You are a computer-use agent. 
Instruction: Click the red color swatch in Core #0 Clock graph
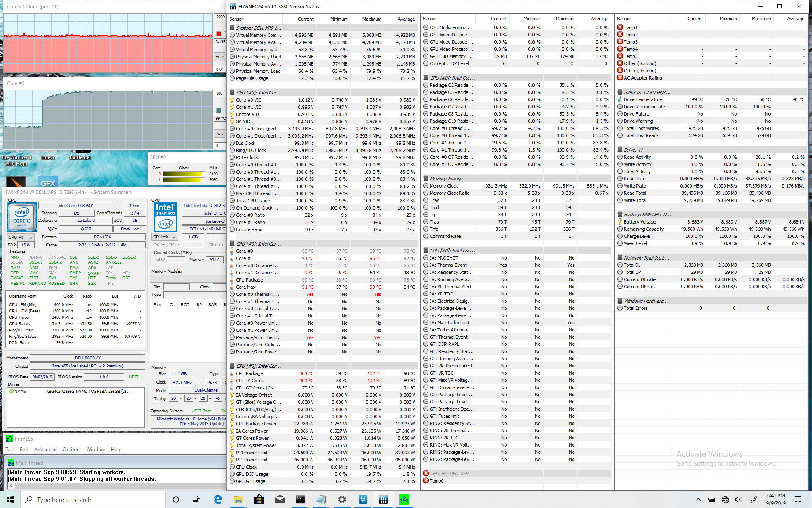pyautogui.click(x=219, y=34)
